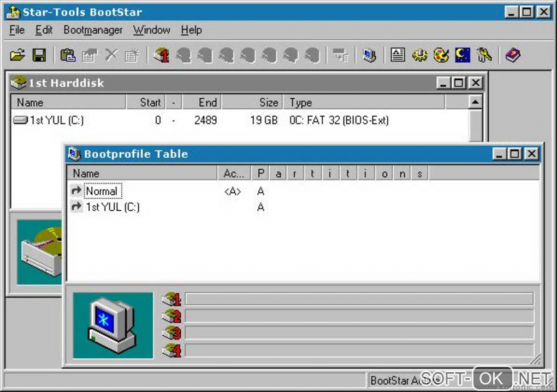Click the Start column header
The image size is (557, 392).
pos(146,103)
